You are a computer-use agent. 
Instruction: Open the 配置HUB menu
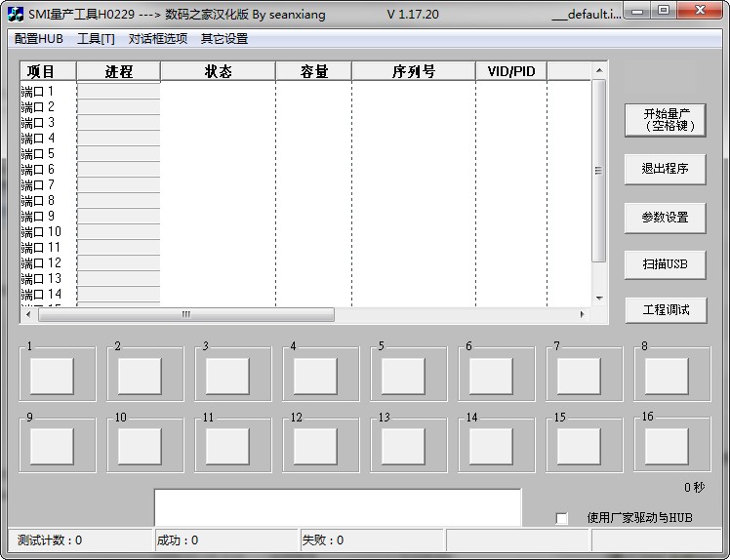[39, 39]
